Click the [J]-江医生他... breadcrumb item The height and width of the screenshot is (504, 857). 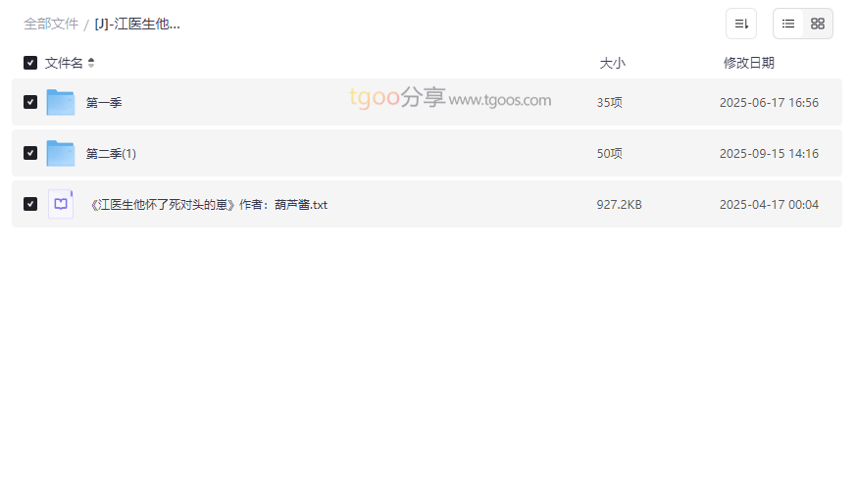137,25
